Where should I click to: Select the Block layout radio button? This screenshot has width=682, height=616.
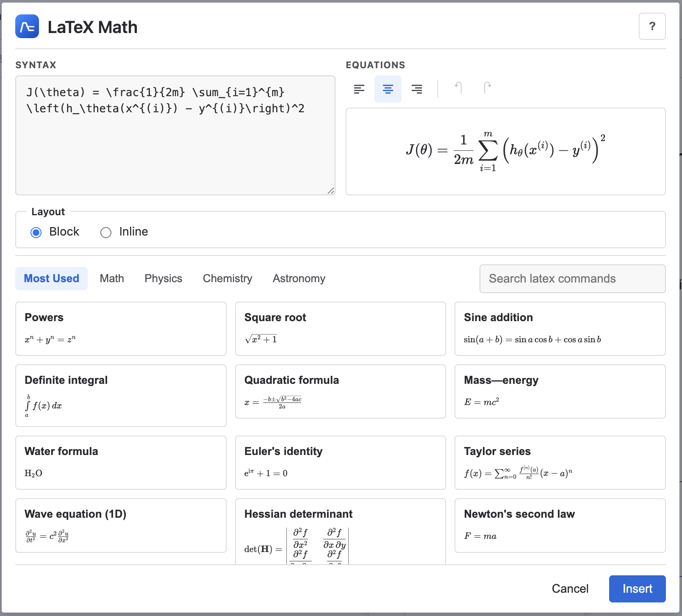(x=36, y=232)
